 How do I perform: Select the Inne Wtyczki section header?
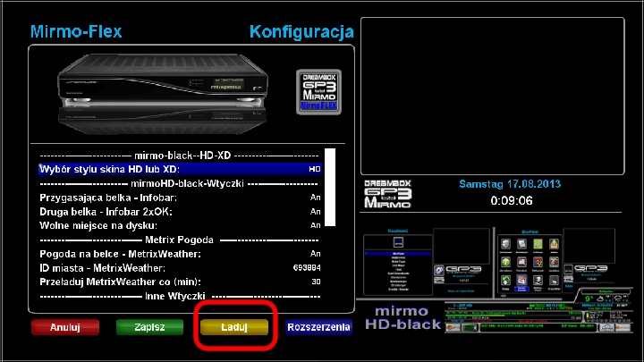pos(179,296)
